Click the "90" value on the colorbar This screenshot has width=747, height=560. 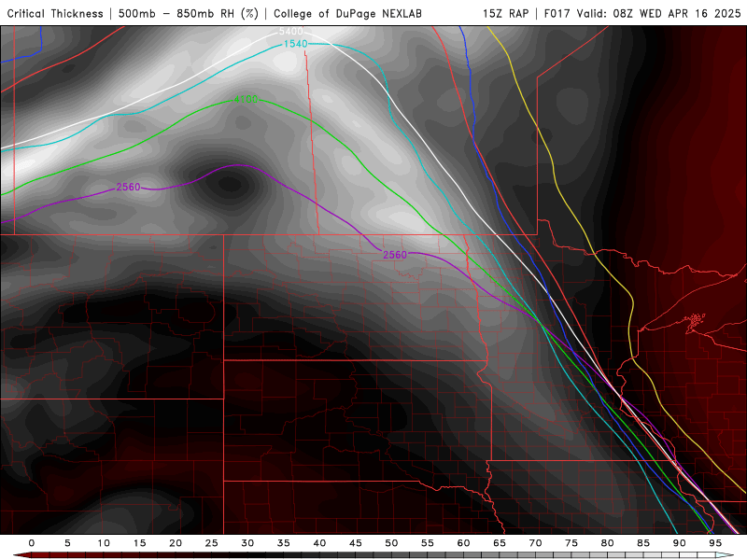680,543
